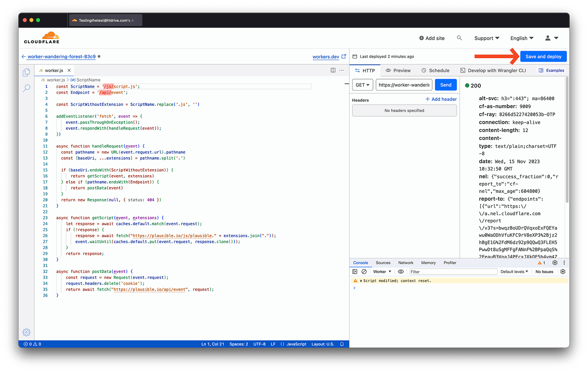Click the No Issues indicator
This screenshot has height=372, width=588.
(544, 272)
